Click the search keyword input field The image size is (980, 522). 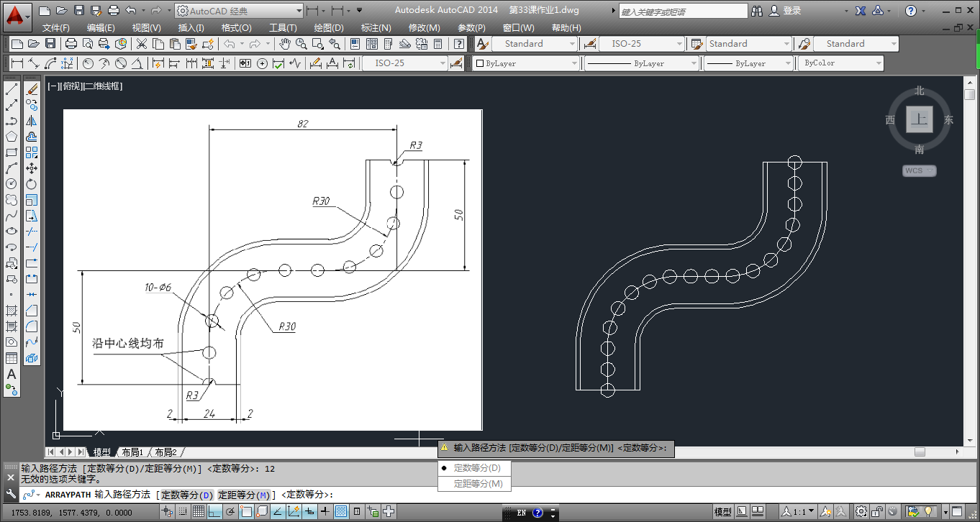click(684, 11)
